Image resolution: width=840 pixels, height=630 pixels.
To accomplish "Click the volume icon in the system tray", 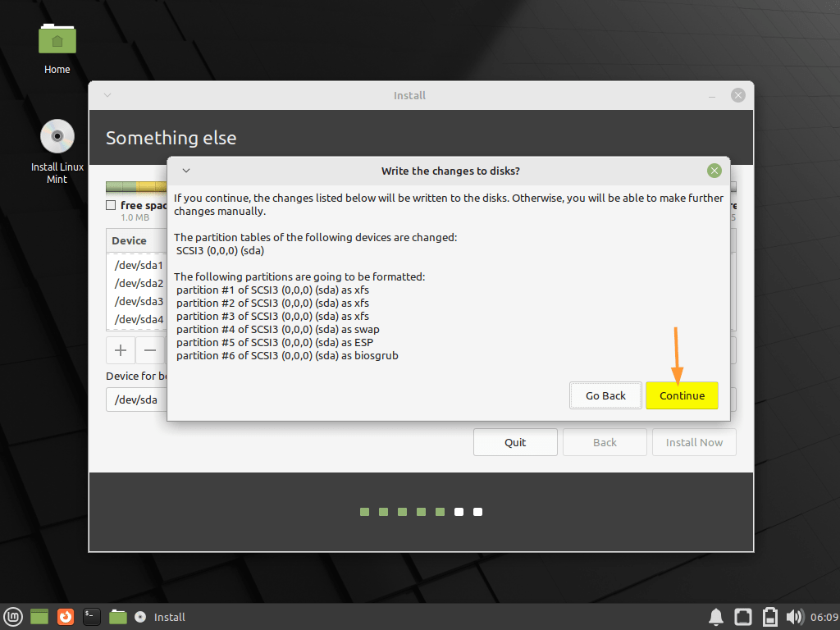I will tap(794, 616).
